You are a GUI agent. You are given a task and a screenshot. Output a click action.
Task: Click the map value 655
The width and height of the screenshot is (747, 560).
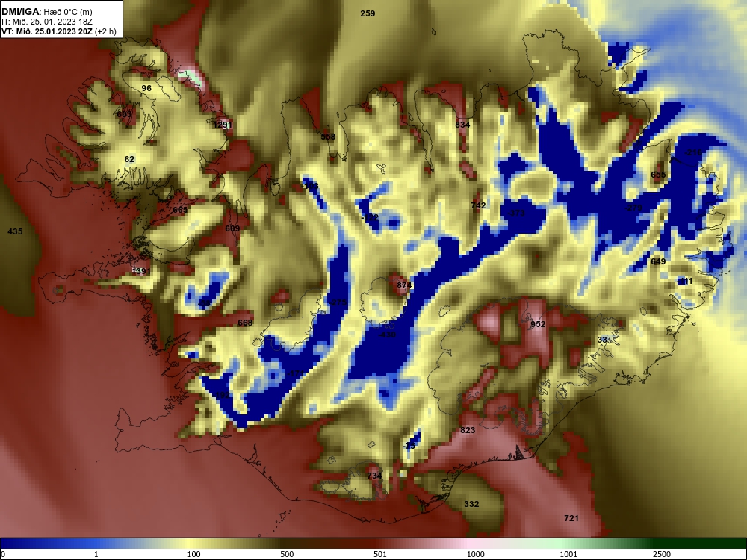point(658,175)
